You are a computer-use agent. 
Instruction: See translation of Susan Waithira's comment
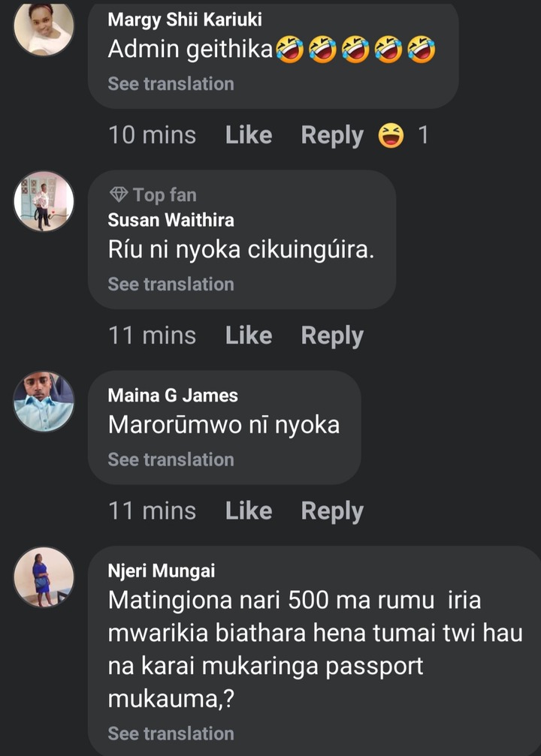tap(171, 285)
